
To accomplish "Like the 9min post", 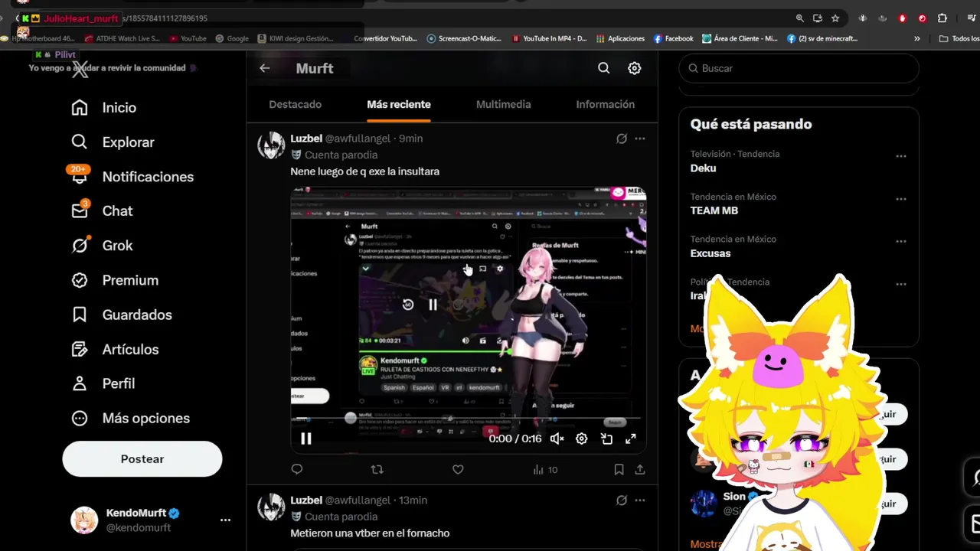I will point(458,469).
